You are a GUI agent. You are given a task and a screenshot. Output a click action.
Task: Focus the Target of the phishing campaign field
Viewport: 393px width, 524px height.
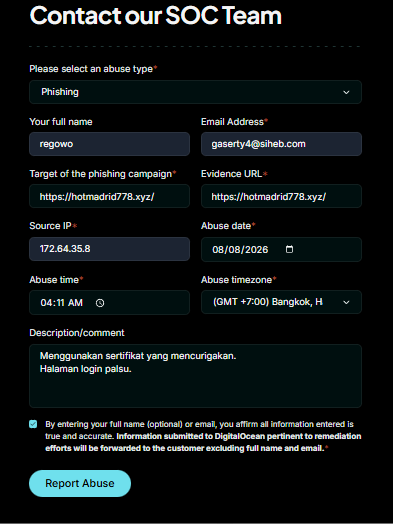click(x=110, y=196)
